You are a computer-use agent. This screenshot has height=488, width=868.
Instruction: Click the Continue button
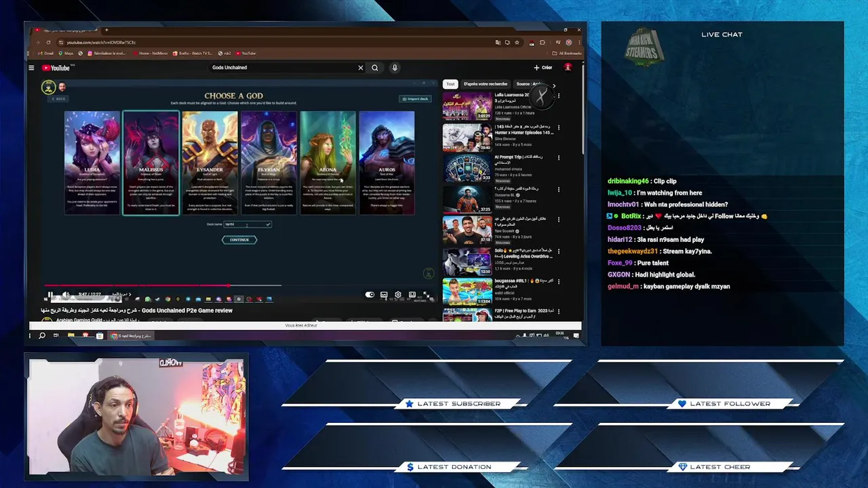(x=239, y=240)
